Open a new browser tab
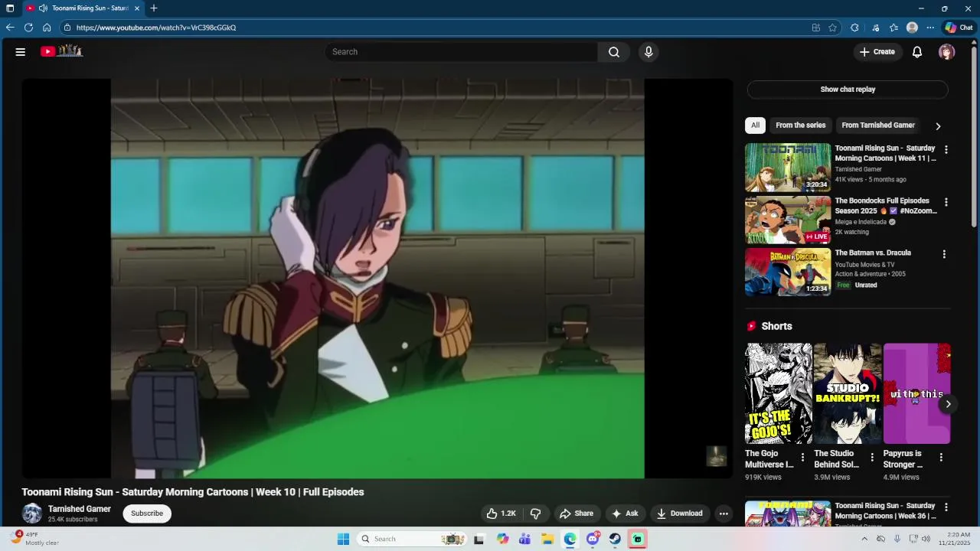 (x=154, y=8)
